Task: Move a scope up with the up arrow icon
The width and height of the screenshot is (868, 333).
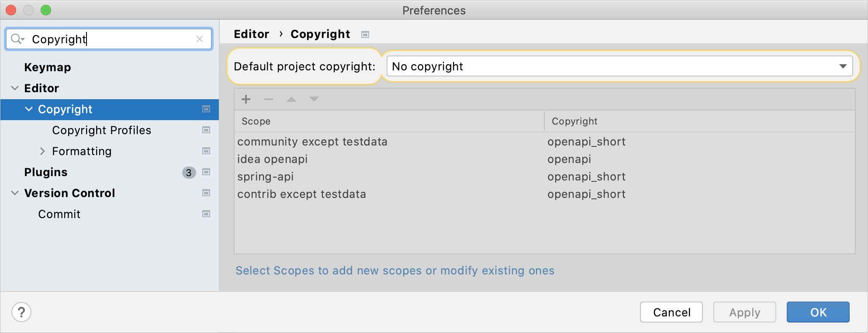Action: tap(291, 99)
